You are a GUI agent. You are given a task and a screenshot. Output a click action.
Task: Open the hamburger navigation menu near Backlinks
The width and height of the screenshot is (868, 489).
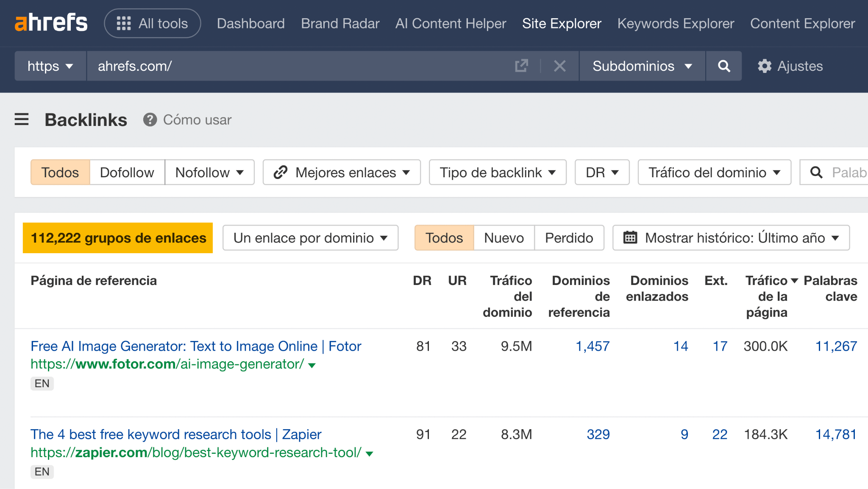(x=22, y=120)
